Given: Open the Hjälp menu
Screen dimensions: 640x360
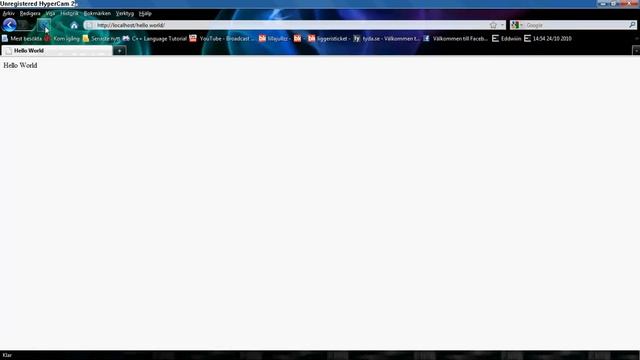Looking at the screenshot, I should coord(145,13).
